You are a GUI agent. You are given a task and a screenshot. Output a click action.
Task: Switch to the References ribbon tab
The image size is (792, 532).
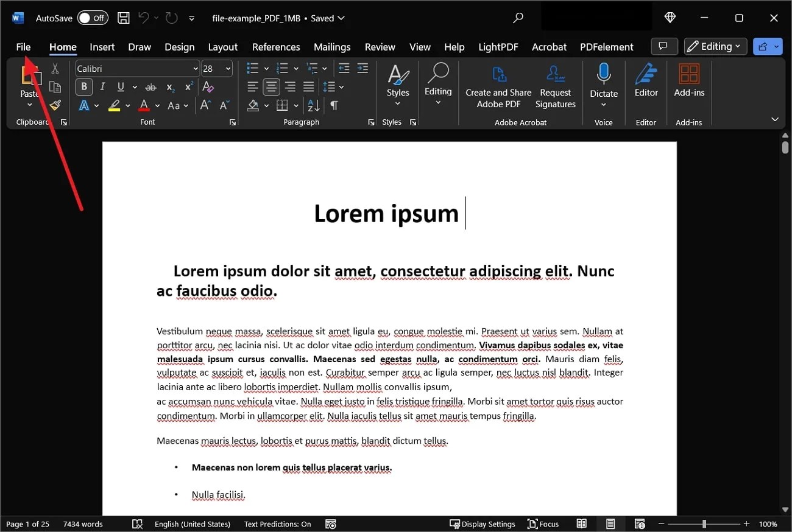pos(276,47)
